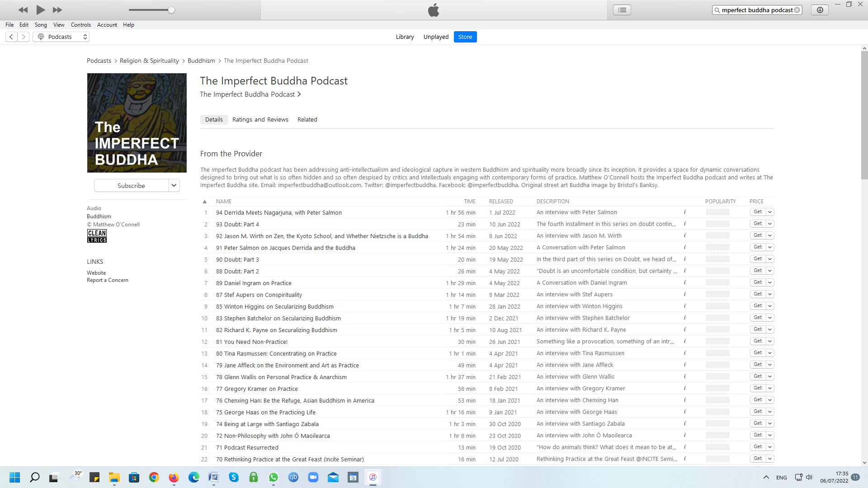Open the Podcasts media type dropdown
This screenshot has height=488, width=868.
tap(61, 37)
